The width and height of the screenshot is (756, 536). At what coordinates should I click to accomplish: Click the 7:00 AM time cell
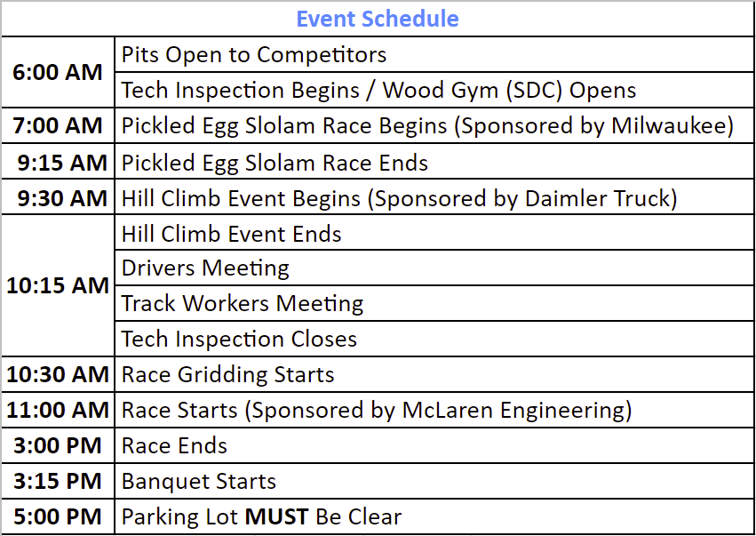pos(58,125)
